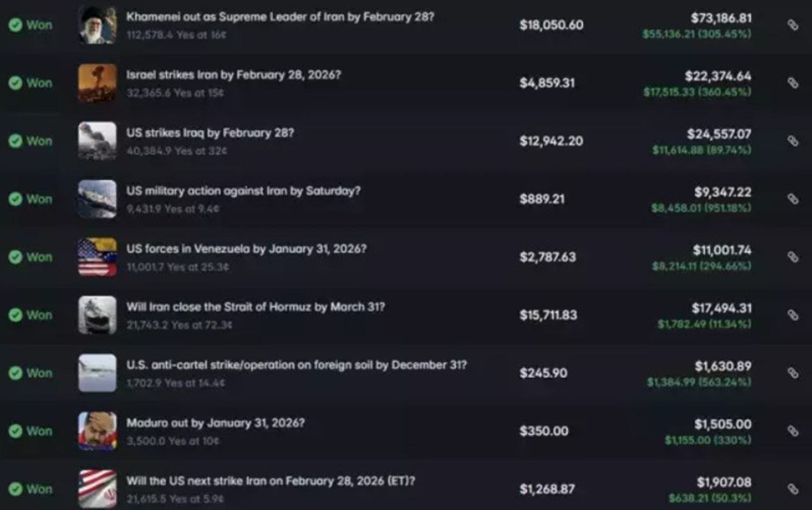
Task: Open "US military action against Iran by Saturday?"
Action: coord(243,191)
